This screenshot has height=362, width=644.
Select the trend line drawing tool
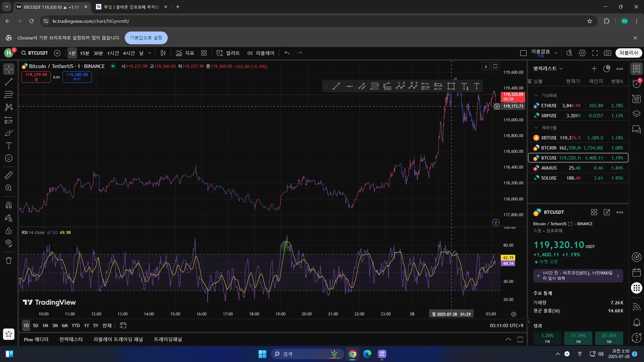(x=9, y=82)
